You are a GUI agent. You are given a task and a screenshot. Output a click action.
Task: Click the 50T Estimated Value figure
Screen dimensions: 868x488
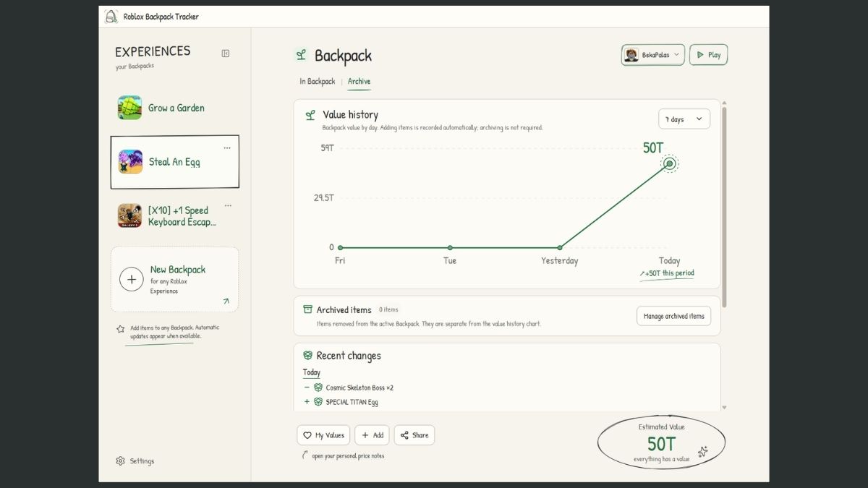click(x=661, y=444)
